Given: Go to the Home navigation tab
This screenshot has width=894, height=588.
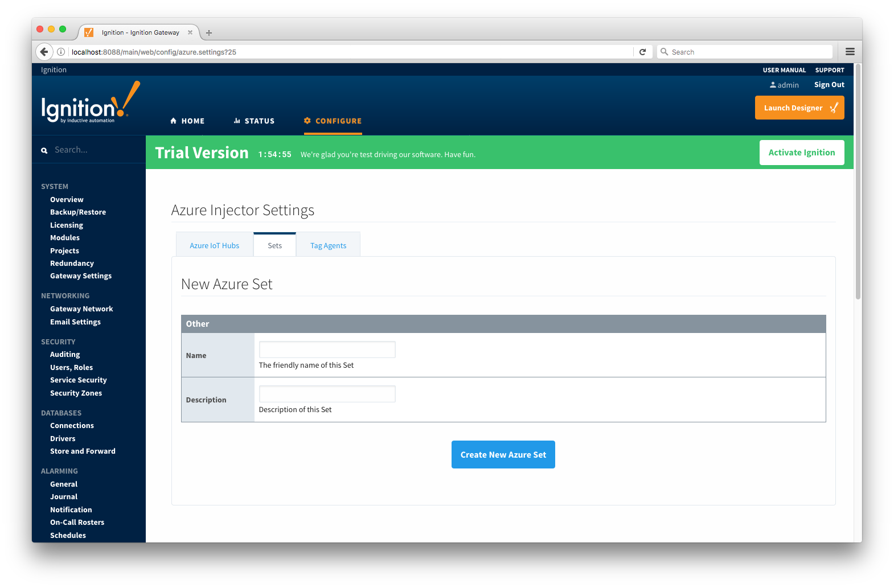Looking at the screenshot, I should pyautogui.click(x=187, y=121).
